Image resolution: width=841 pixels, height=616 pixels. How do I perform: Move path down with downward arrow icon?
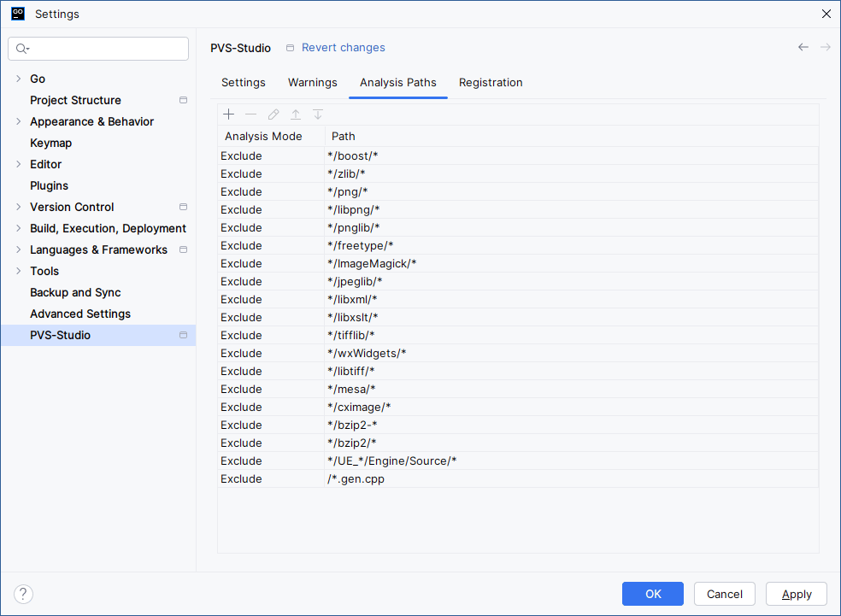point(317,114)
